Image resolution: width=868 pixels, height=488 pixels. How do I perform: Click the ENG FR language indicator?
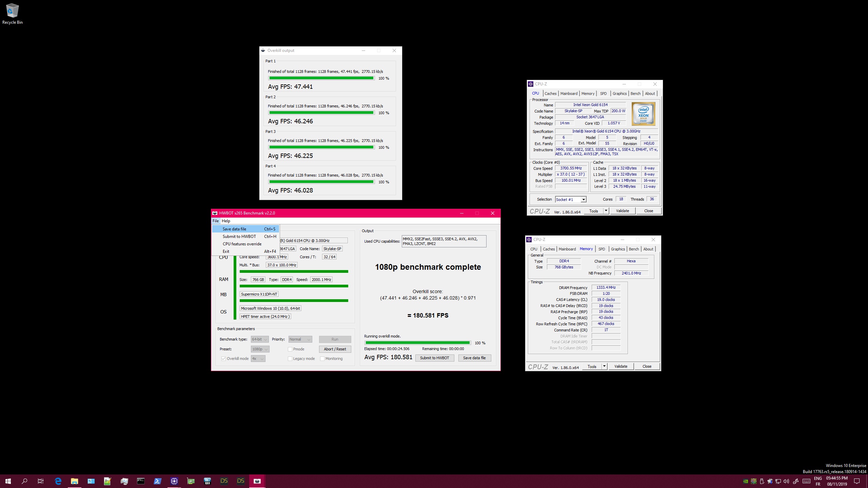[x=818, y=481]
